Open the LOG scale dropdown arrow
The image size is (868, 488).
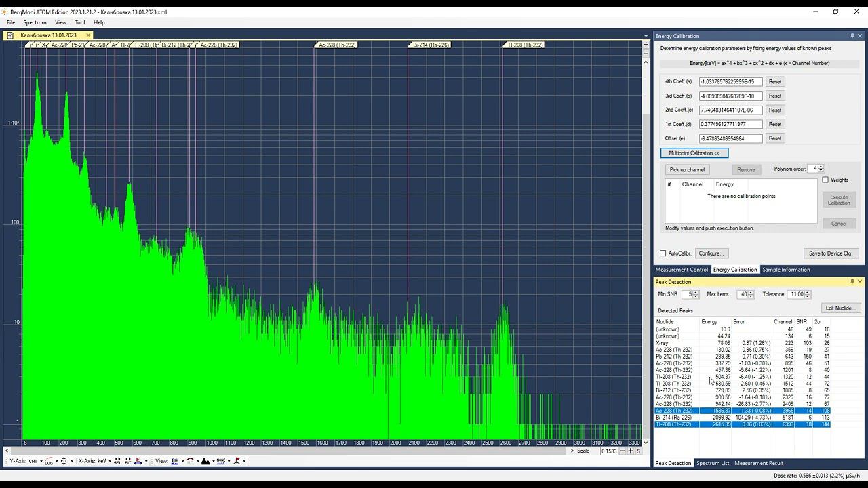point(56,461)
